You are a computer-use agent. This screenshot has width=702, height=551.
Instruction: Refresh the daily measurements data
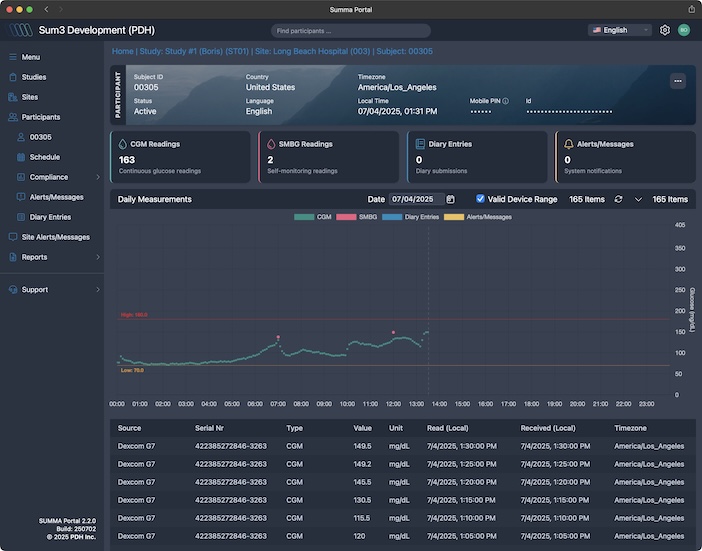(x=618, y=199)
